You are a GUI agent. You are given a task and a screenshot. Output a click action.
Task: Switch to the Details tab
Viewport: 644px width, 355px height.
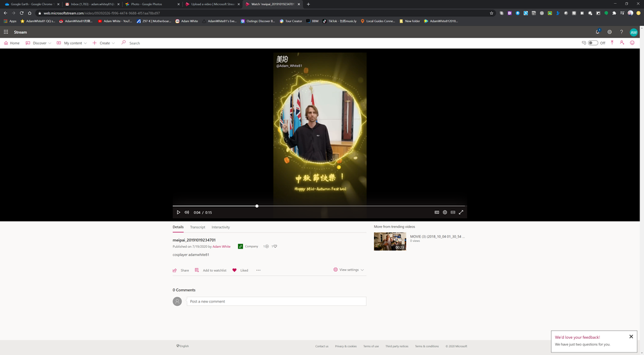pyautogui.click(x=178, y=227)
